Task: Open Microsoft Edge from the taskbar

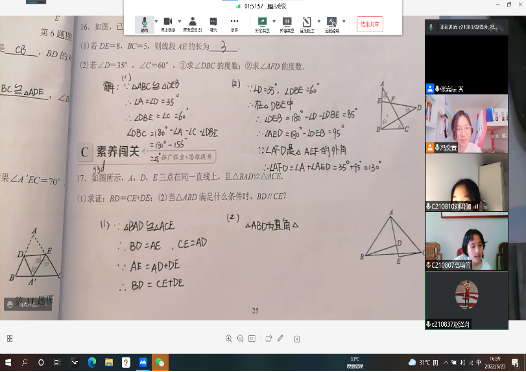Action: [x=92, y=363]
